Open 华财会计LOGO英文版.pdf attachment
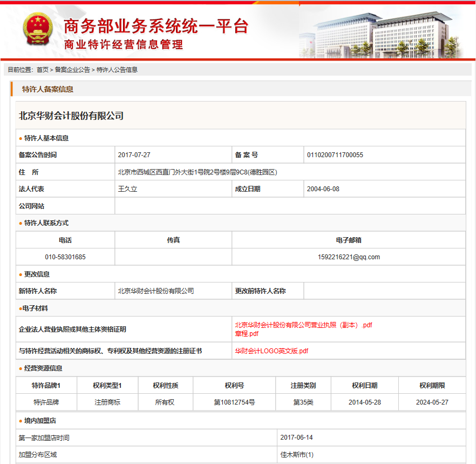Screen dimensions: 476x464 coord(271,351)
